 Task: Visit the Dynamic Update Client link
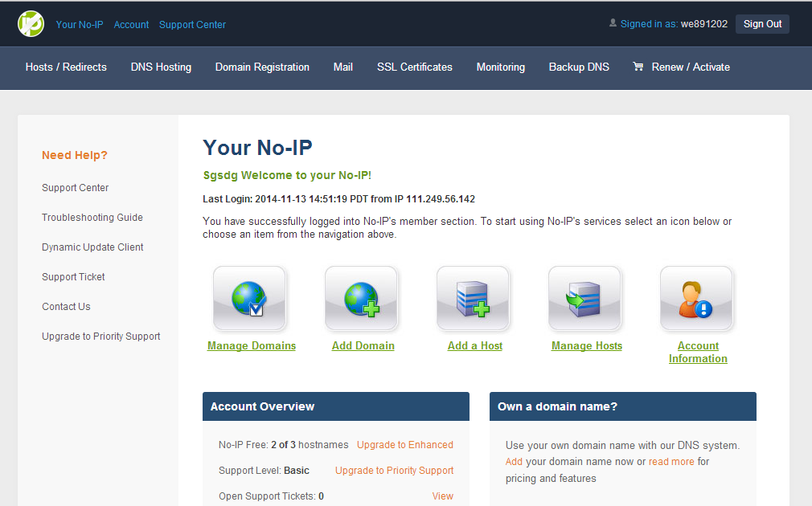click(92, 247)
